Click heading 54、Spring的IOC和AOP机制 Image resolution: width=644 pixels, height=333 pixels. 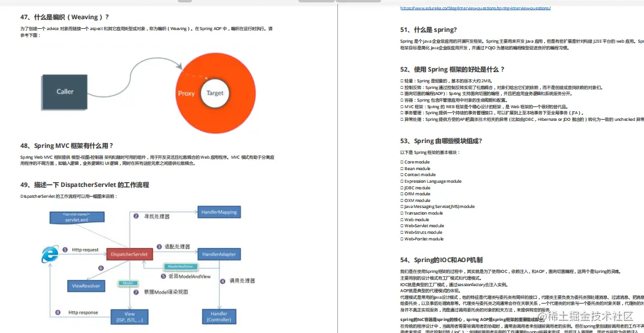click(x=441, y=260)
